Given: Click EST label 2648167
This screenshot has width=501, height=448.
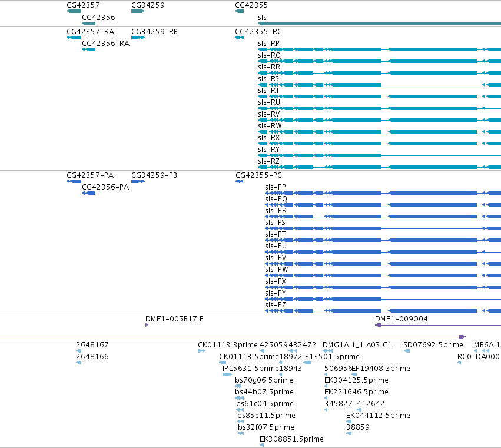Looking at the screenshot, I should click(x=92, y=345).
